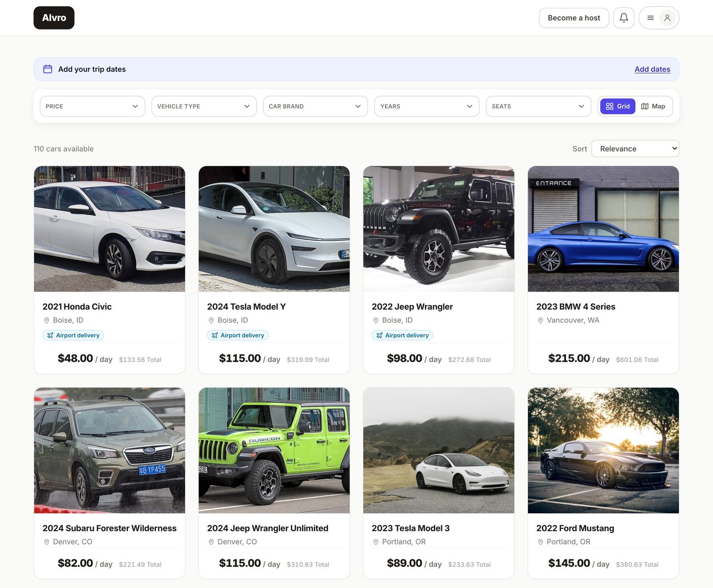
Task: Click the white Honda Civic photo
Action: point(109,229)
